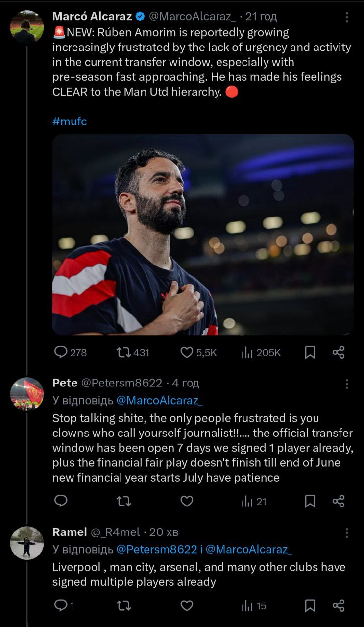This screenshot has width=364, height=627.
Task: Reply to Marcó Alcaraz's main tweet
Action: (x=61, y=352)
